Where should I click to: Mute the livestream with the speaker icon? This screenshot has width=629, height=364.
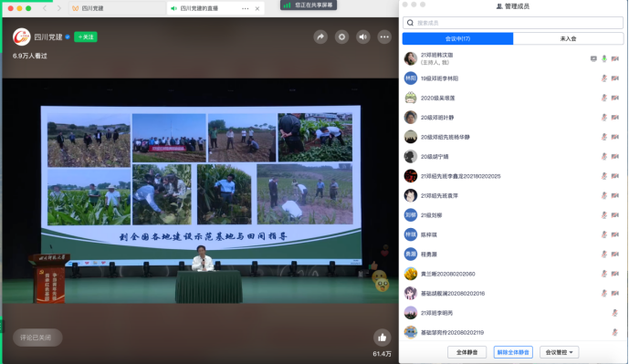(363, 36)
